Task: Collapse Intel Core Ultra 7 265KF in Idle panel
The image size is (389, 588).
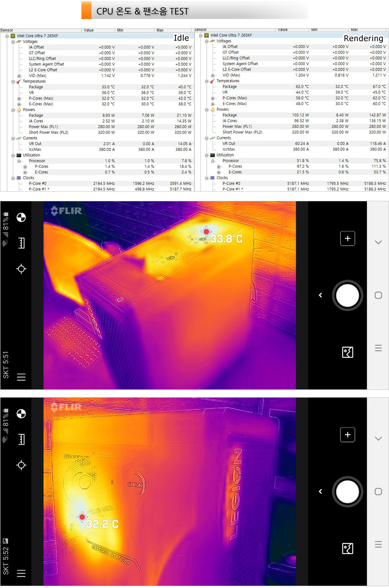Action: (x=7, y=36)
